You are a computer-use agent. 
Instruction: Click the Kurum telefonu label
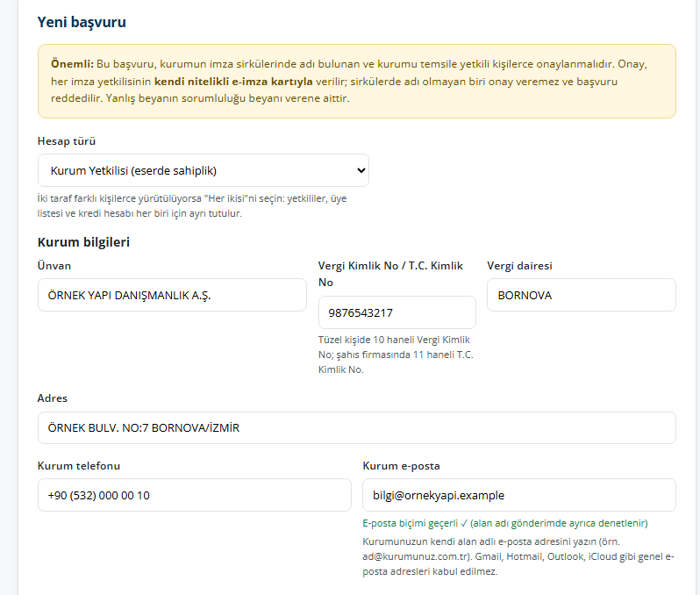79,466
